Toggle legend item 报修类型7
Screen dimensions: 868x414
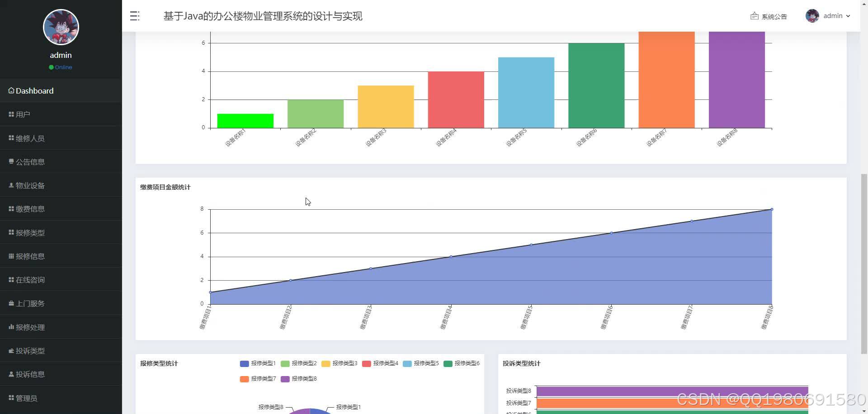pyautogui.click(x=258, y=379)
